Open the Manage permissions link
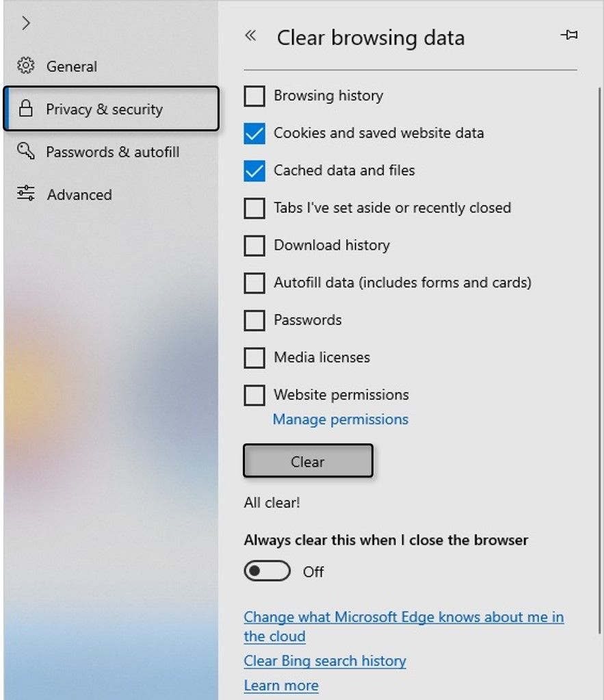The height and width of the screenshot is (700, 604). click(341, 419)
